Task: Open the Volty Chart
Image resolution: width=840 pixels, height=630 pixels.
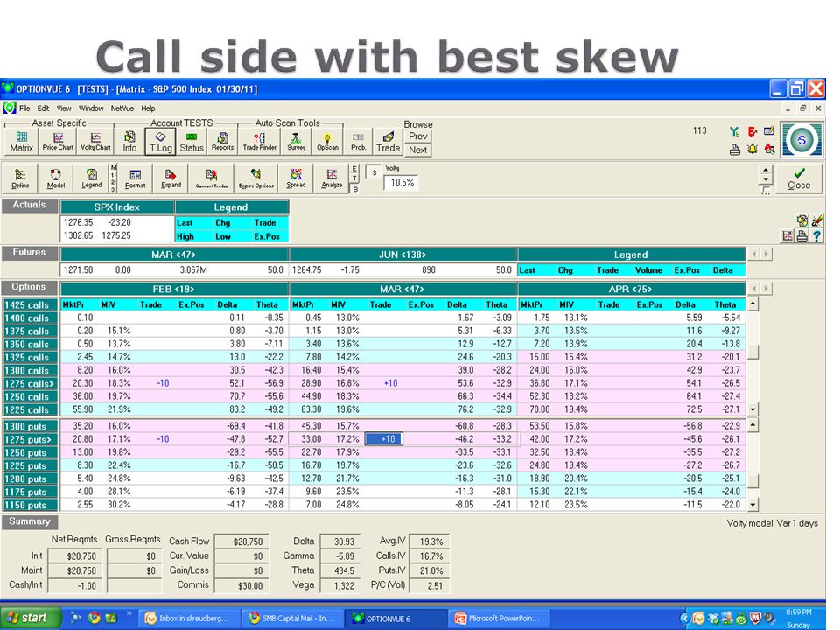Action: coord(95,142)
